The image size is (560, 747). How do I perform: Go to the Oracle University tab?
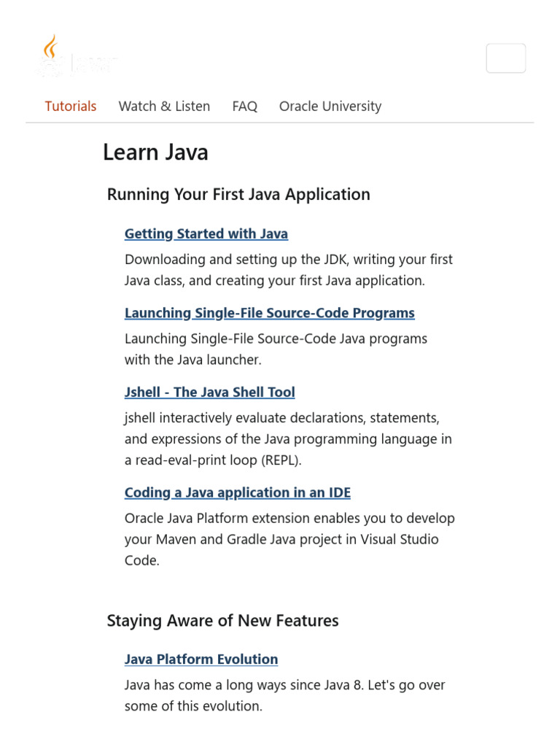coord(330,107)
